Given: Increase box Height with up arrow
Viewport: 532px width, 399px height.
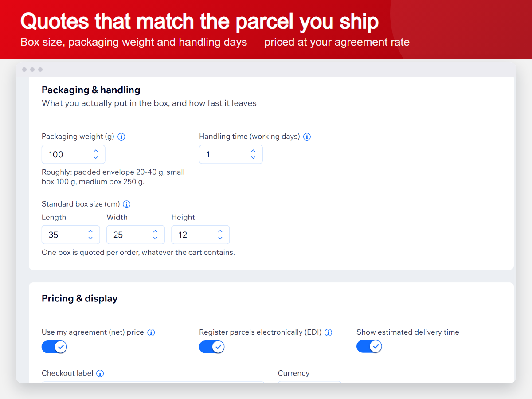Looking at the screenshot, I should [220, 231].
